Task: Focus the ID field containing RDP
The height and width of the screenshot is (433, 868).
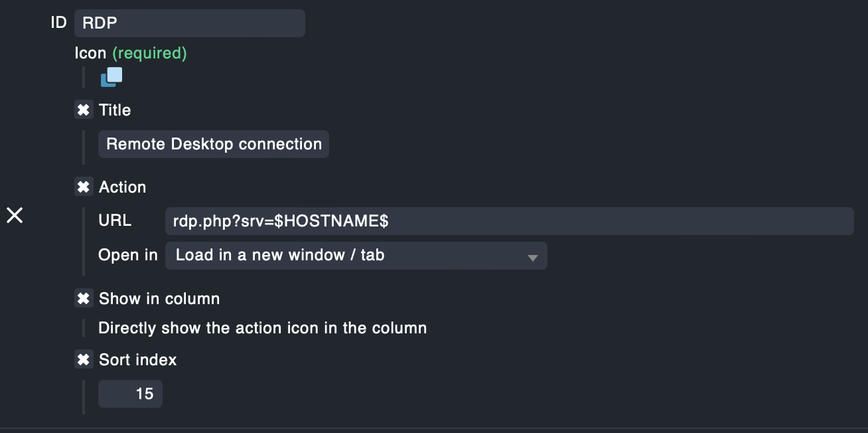Action: (190, 23)
